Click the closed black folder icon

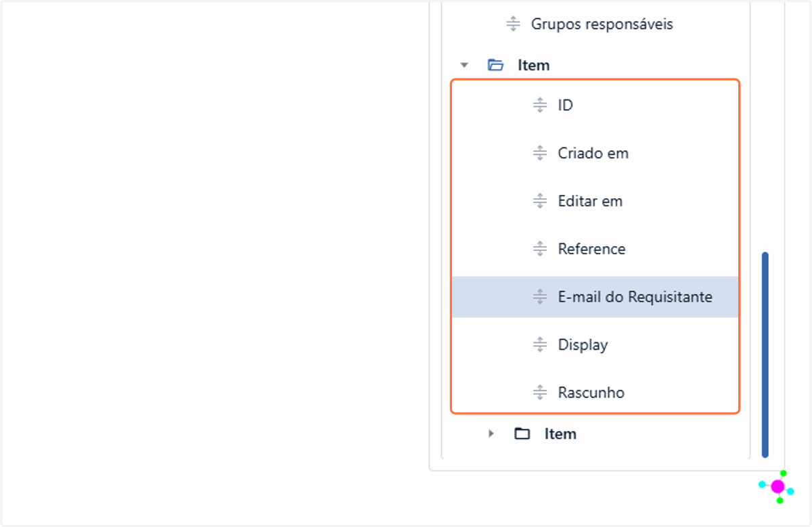(522, 434)
